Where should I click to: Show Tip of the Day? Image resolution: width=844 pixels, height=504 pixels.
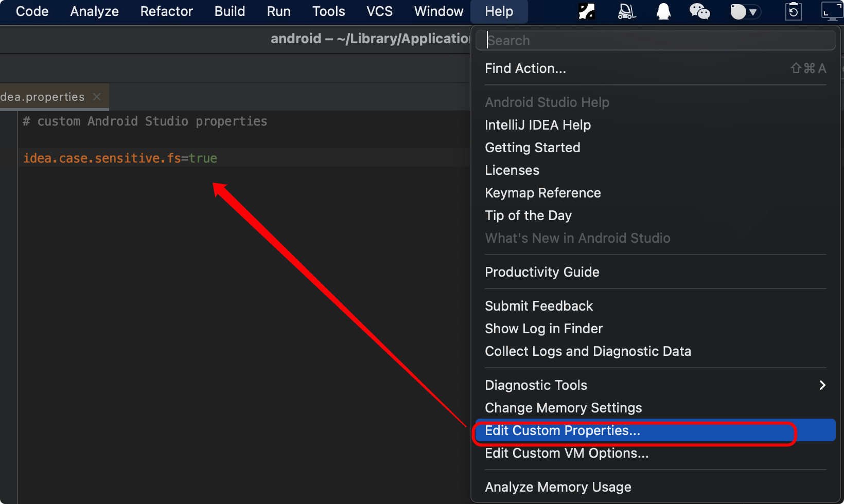pos(656,215)
